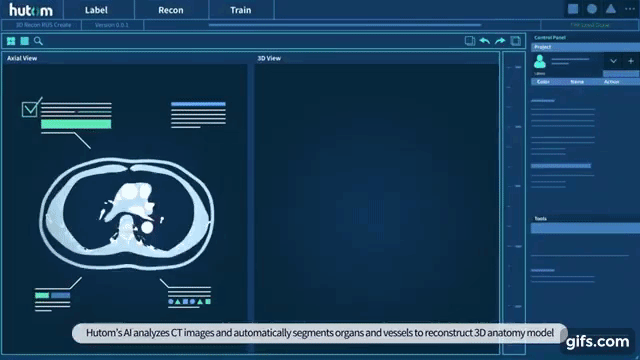Click the top progress bar
Viewport: 640px width, 360px height.
pos(345,25)
